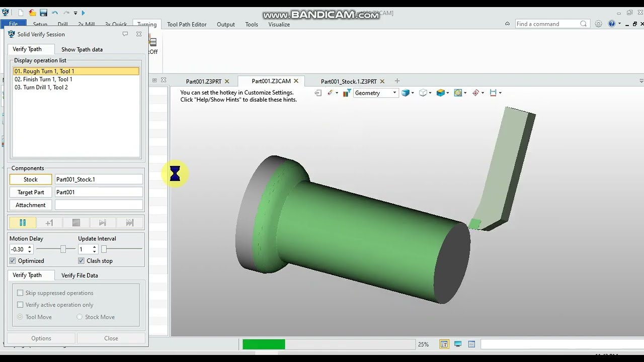Open the Output ribbon tab
This screenshot has height=362, width=644.
[x=226, y=24]
